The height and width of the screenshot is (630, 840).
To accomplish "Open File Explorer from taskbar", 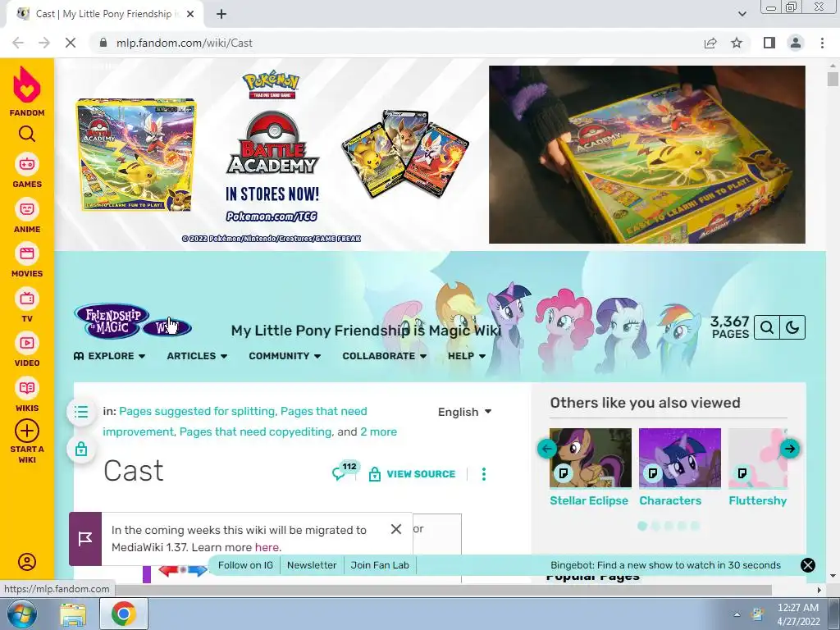I will [73, 614].
